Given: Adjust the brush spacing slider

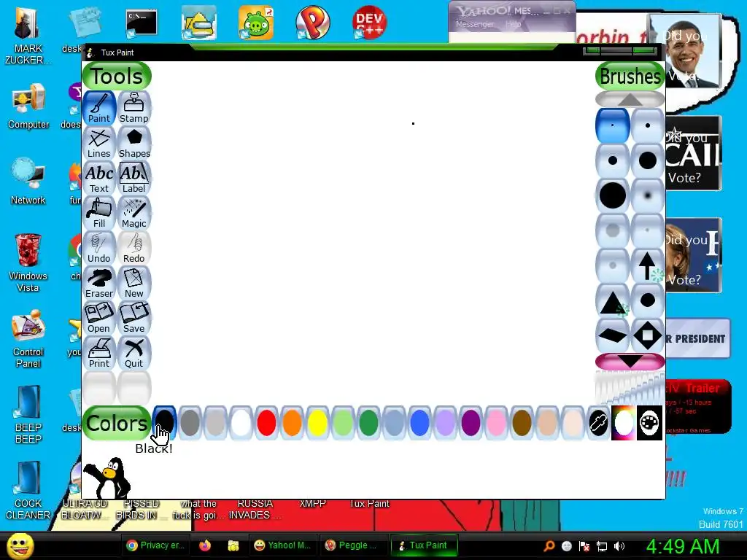Looking at the screenshot, I should pyautogui.click(x=630, y=388).
